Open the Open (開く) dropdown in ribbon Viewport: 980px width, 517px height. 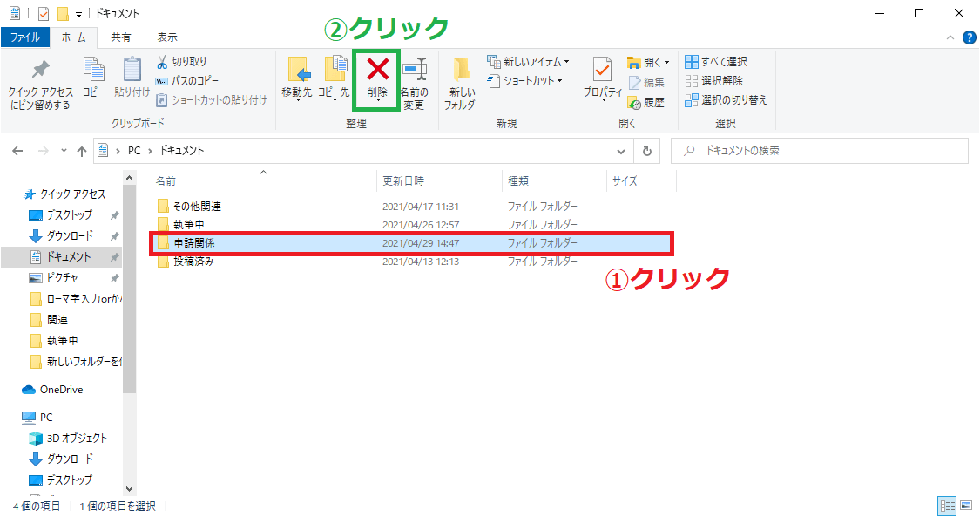point(648,62)
